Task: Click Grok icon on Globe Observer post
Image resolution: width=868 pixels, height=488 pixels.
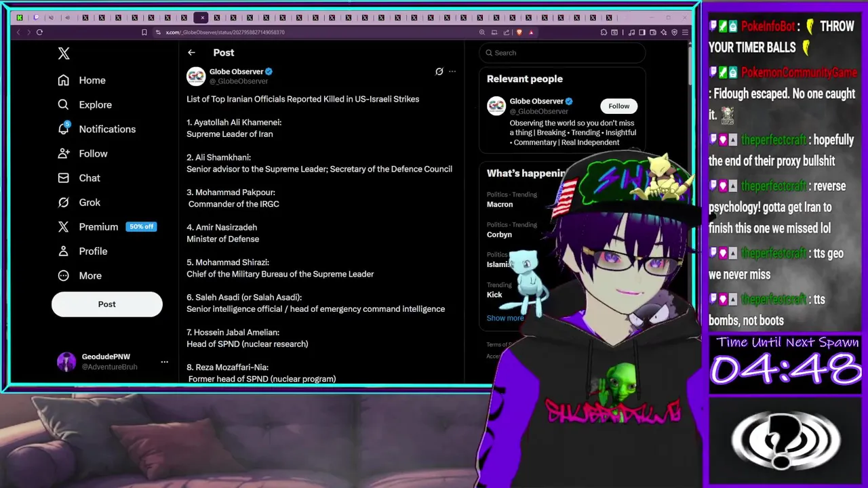Action: pos(439,71)
